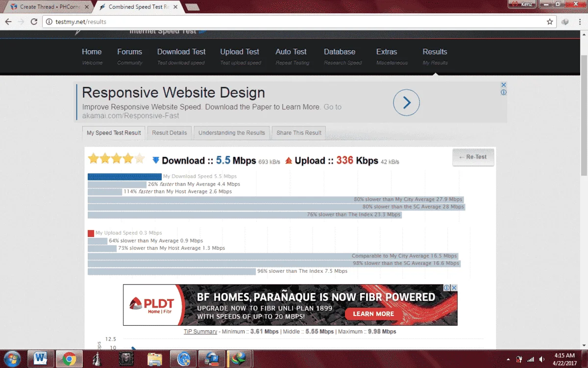Select the My Speed Test Result tab
This screenshot has height=368, width=588.
[114, 133]
